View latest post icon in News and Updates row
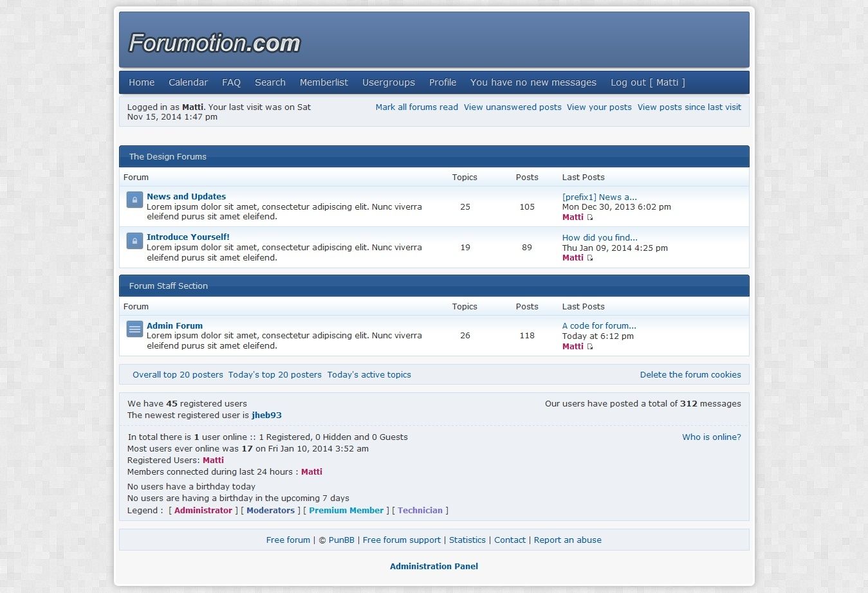Screen dimensions: 868x593 (590, 217)
